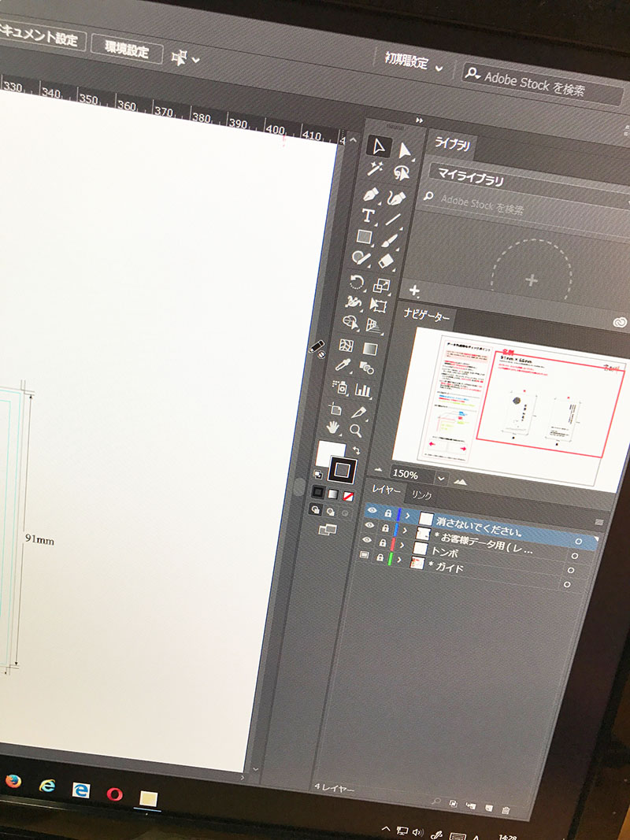This screenshot has height=840, width=630.
Task: Toggle lock on the ガイド layer
Action: click(382, 558)
